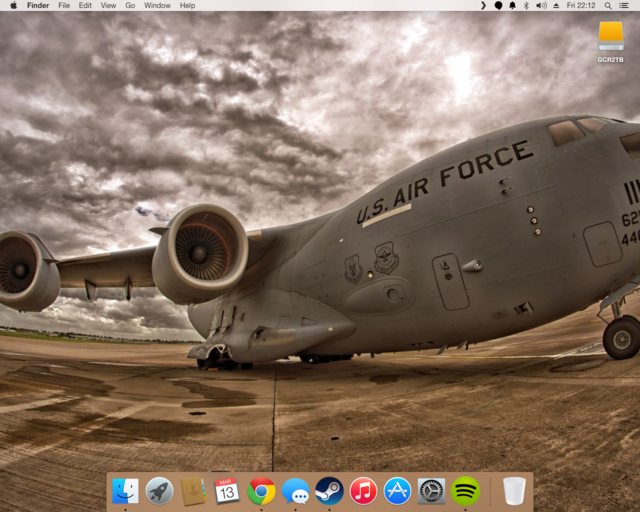Open the Finder application menu
The width and height of the screenshot is (640, 512).
[x=38, y=5]
